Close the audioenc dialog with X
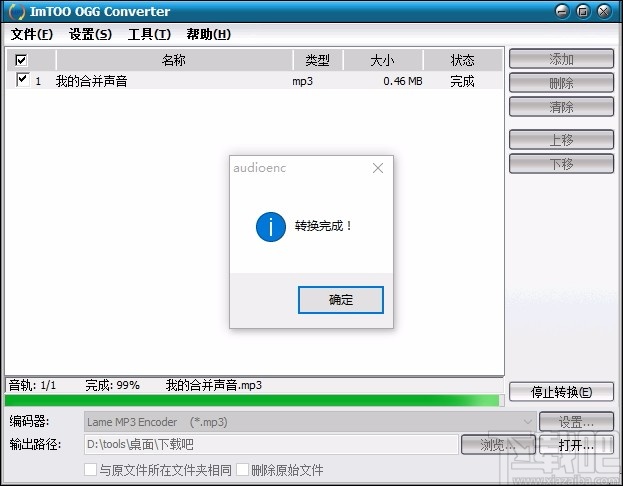The image size is (623, 486). tap(378, 168)
